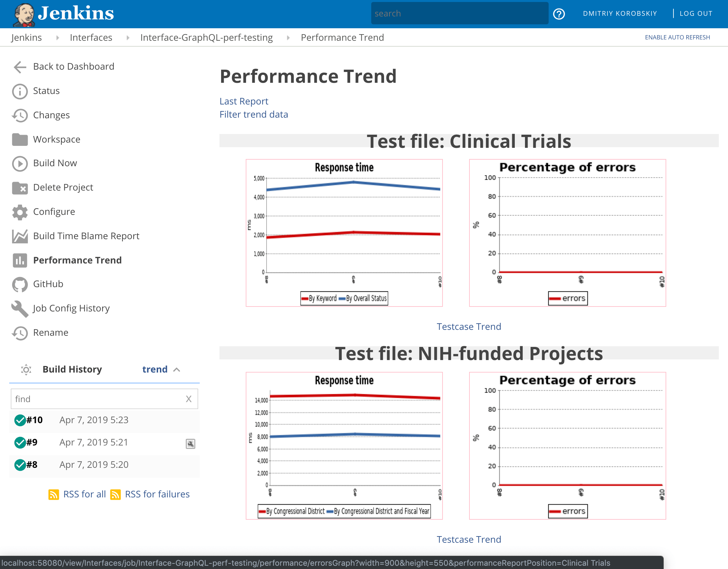
Task: Click the keep-build icon beside build #9
Action: coord(190,443)
